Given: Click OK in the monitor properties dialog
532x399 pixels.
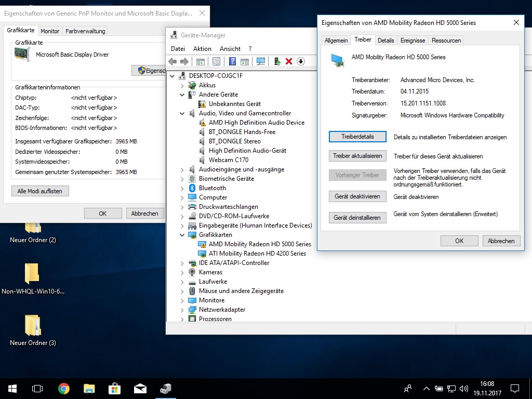Looking at the screenshot, I should 103,214.
